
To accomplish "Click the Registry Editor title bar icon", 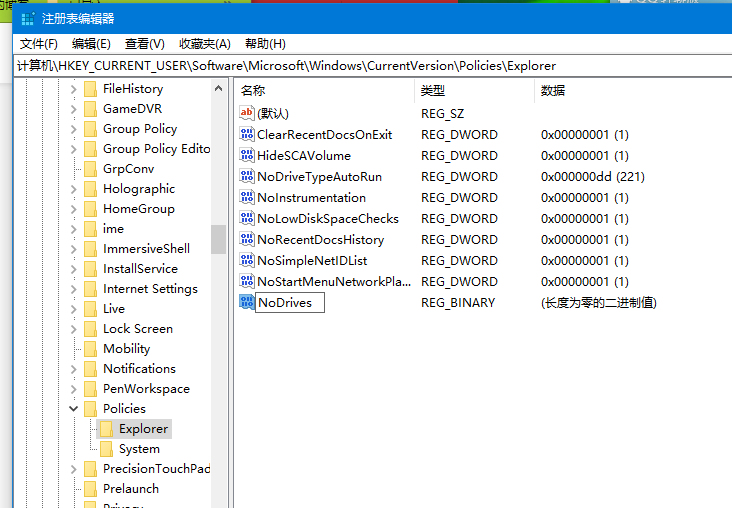I will click(x=28, y=19).
